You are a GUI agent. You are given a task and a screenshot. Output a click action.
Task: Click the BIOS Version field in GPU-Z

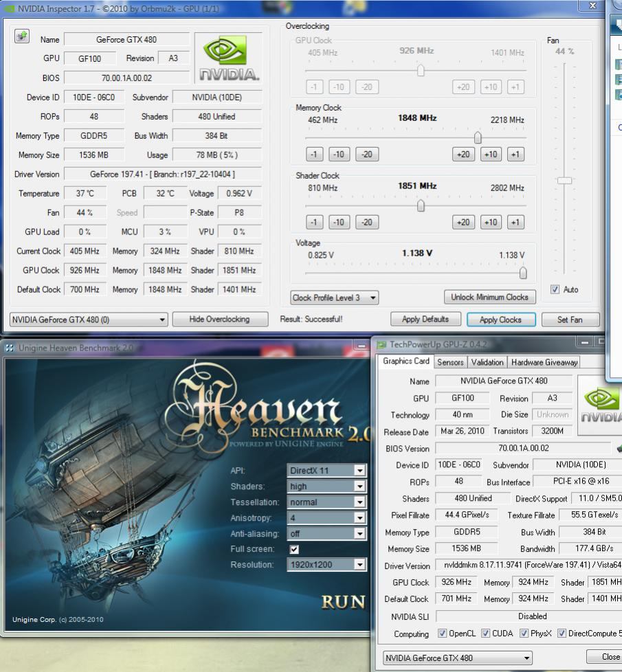click(524, 448)
